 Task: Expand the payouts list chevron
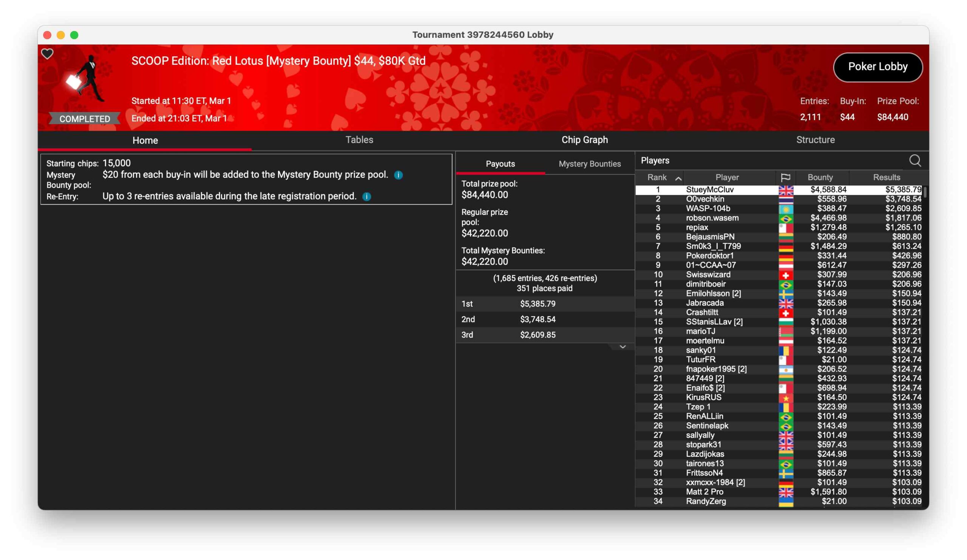623,347
